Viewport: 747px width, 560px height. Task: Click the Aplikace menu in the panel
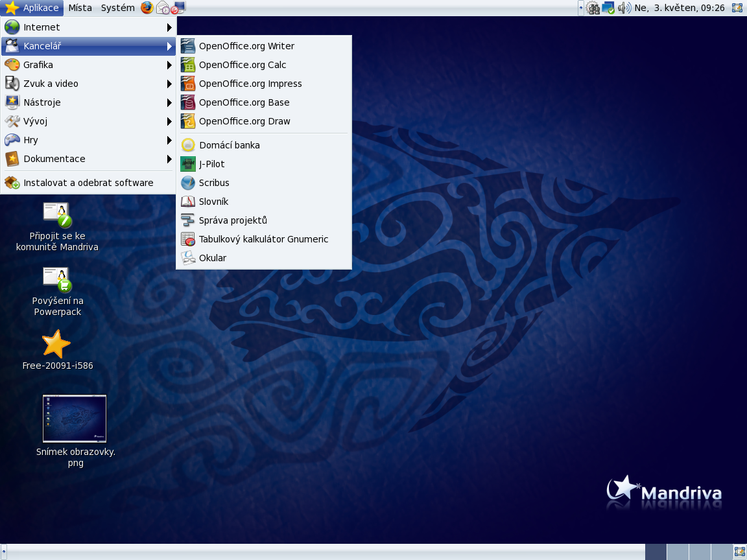click(32, 8)
